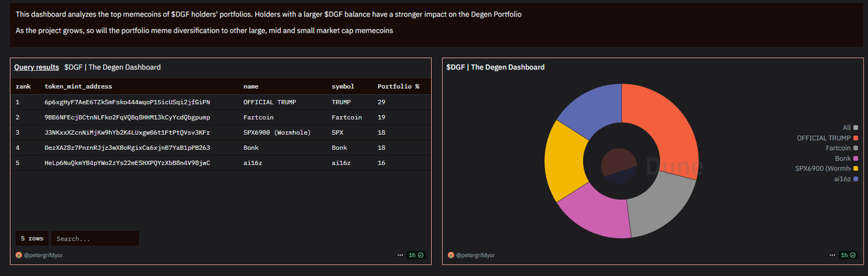Click the blue ai16z donut slice
The image size is (868, 276).
pos(595,111)
